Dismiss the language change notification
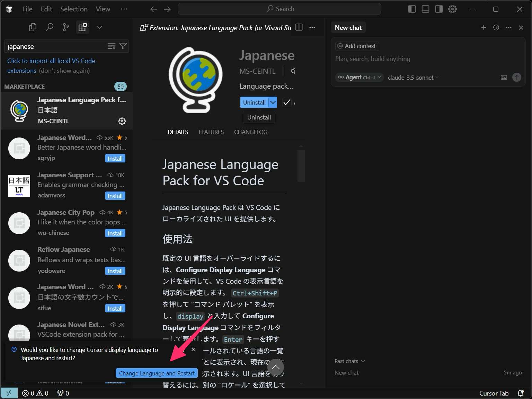The height and width of the screenshot is (399, 532). click(193, 350)
